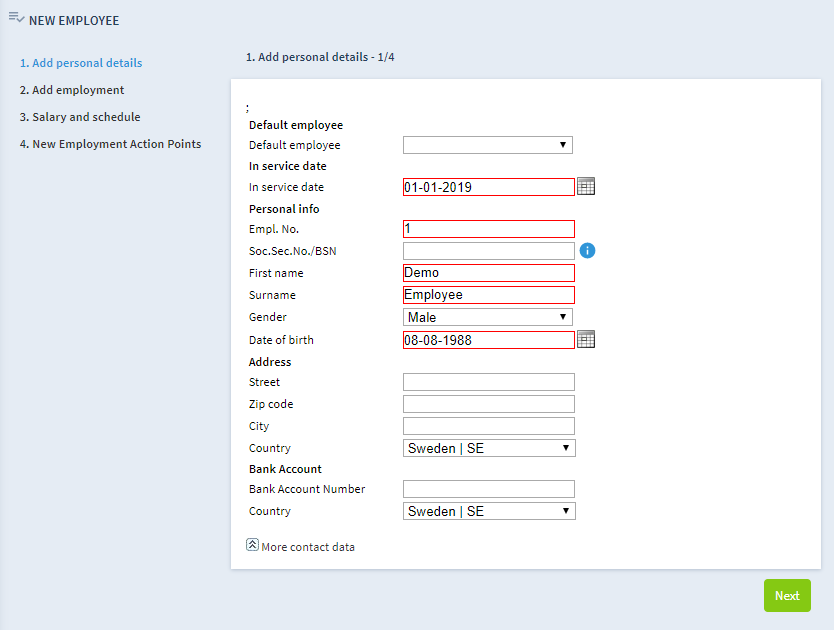
Task: Focus the Soc.Sec.No./BSN input field
Action: pos(489,251)
